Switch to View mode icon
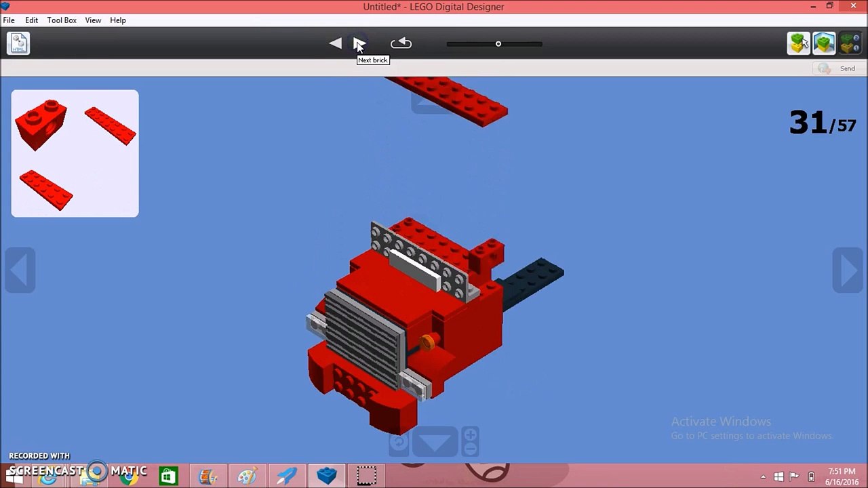The height and width of the screenshot is (488, 868). [824, 43]
